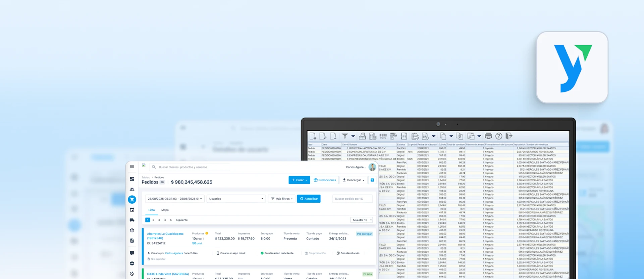Image resolution: width=644 pixels, height=279 pixels.
Task: Click the En ruta status badge
Action: pyautogui.click(x=368, y=274)
